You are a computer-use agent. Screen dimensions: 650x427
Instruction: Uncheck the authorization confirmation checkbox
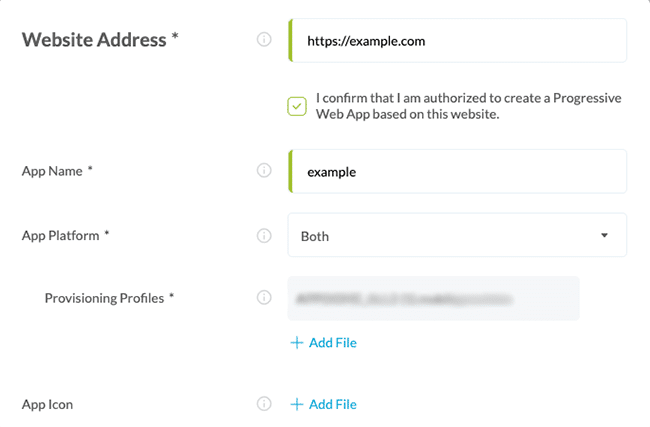coord(296,106)
